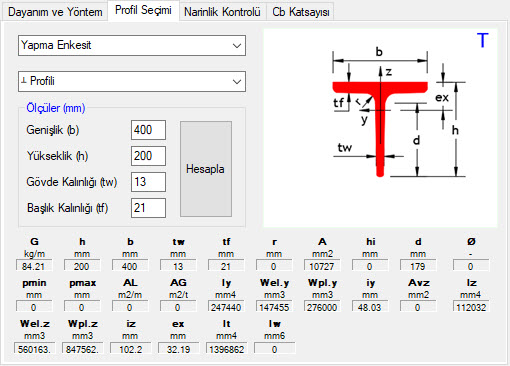Select the d value 179
510x366 pixels.
point(418,266)
